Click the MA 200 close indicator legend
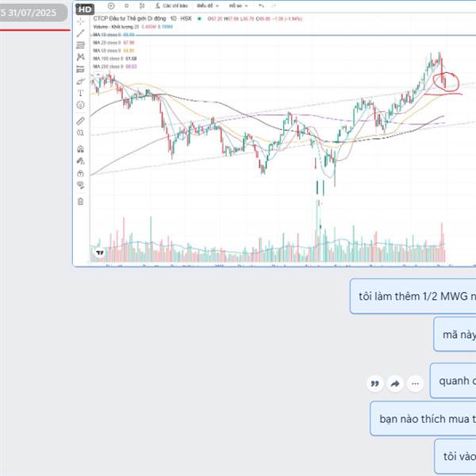Image resolution: width=476 pixels, height=476 pixels. tap(115, 67)
